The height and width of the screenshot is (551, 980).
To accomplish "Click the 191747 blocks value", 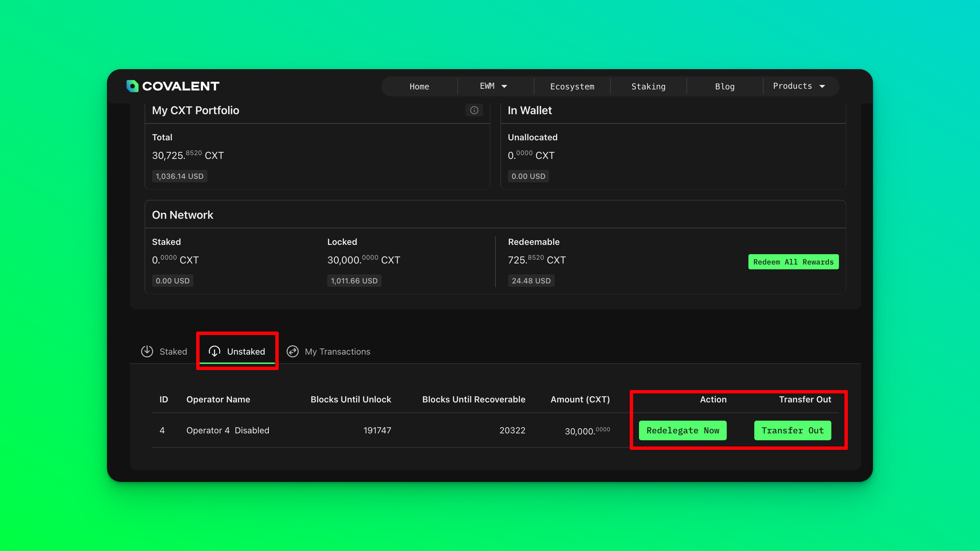I will 377,430.
